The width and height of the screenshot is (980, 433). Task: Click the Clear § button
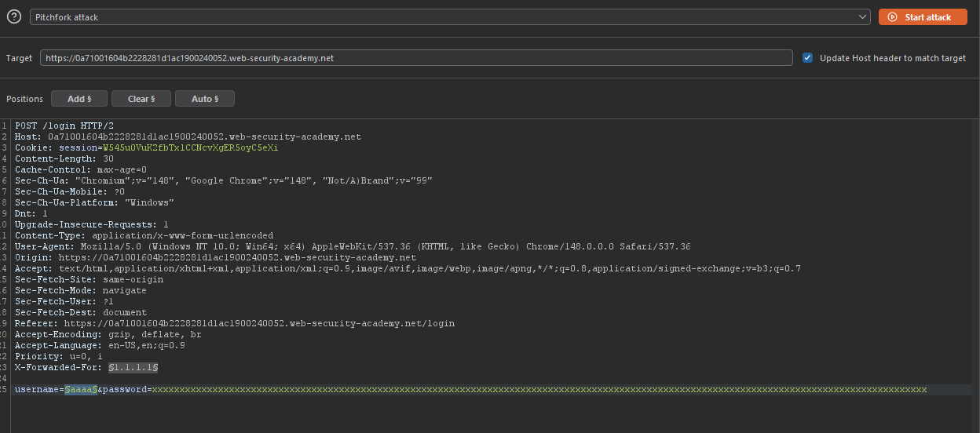[141, 99]
